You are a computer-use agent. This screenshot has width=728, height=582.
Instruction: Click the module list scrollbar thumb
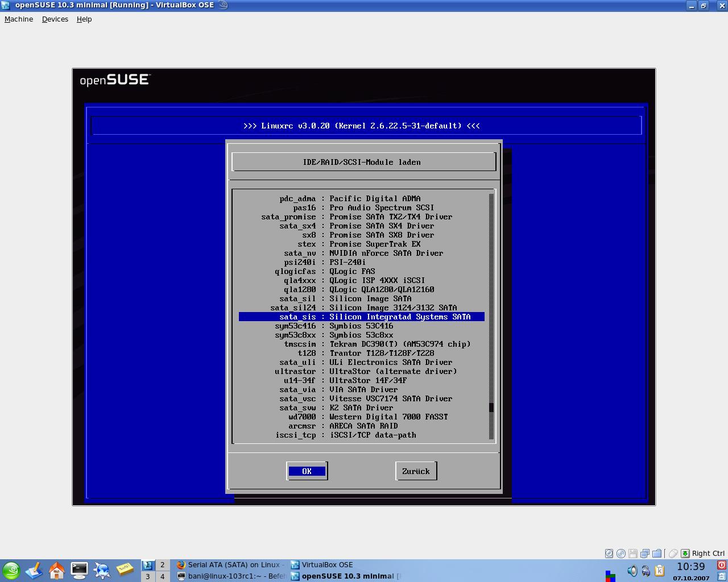(491, 408)
